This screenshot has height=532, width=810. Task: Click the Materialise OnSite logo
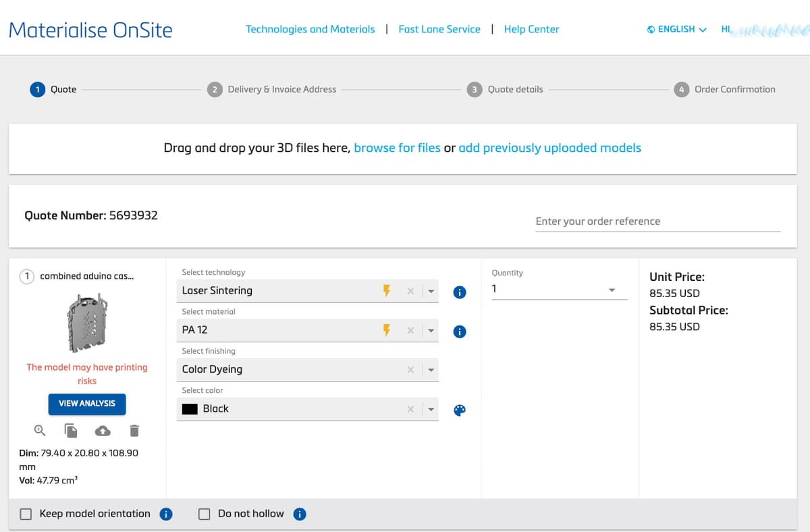tap(90, 30)
